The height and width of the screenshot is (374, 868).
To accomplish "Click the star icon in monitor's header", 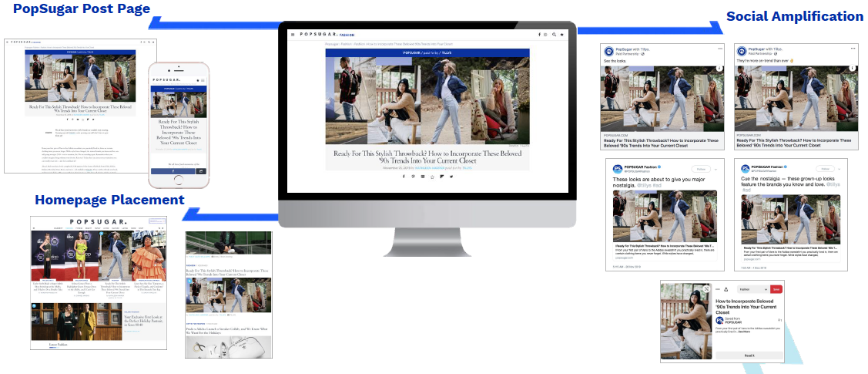I will 562,35.
